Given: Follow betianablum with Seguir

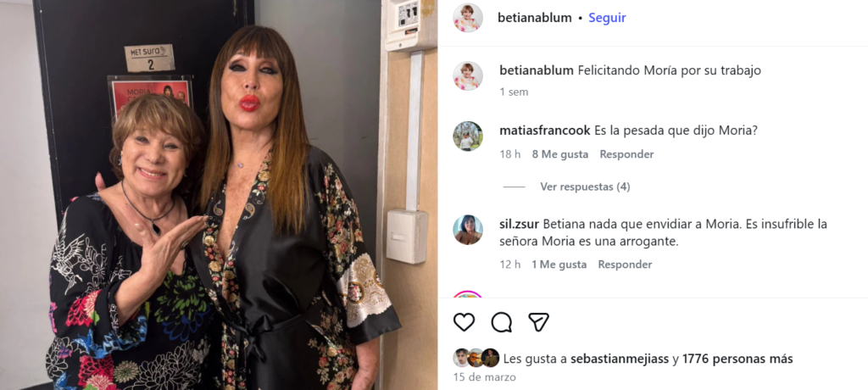Looking at the screenshot, I should pos(607,18).
